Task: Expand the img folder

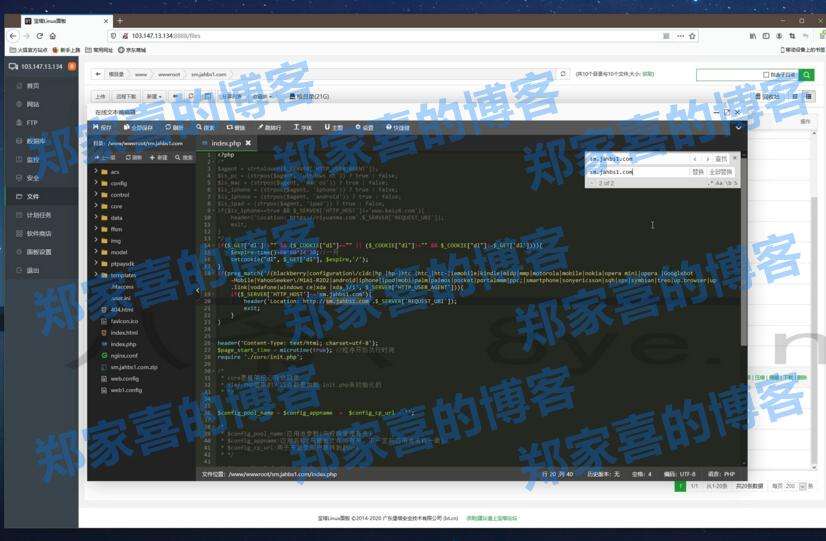Action: pos(96,241)
